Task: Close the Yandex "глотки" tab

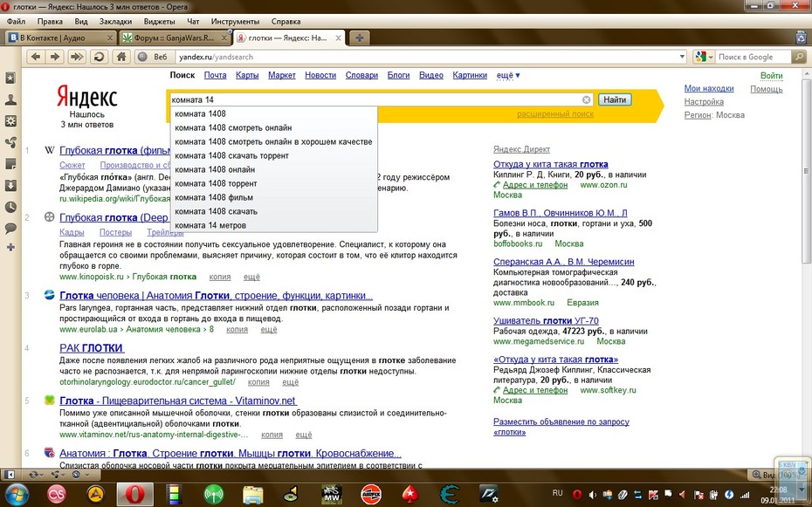Action: 338,38
